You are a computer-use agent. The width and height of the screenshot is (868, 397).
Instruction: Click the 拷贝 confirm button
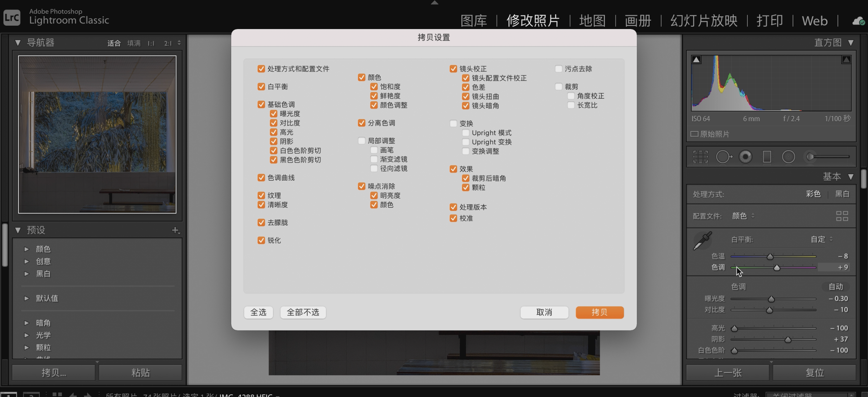pos(599,312)
